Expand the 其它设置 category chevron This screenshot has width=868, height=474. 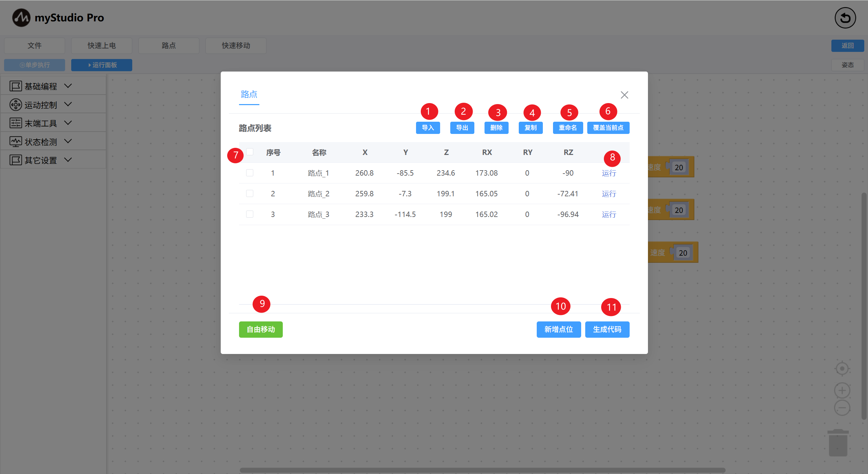click(68, 160)
